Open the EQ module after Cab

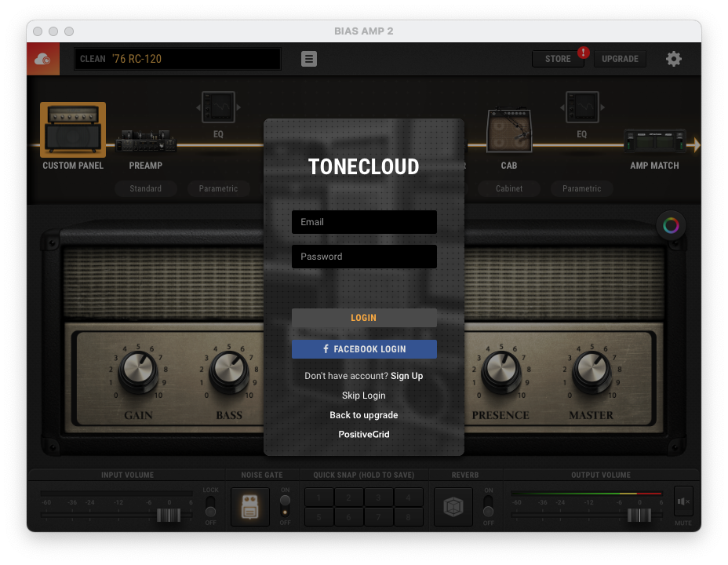[x=582, y=108]
